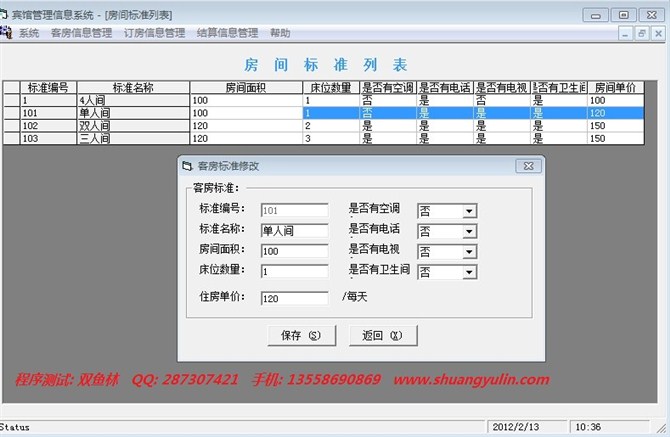Maximize the main application window
The image size is (670, 437).
pos(623,15)
